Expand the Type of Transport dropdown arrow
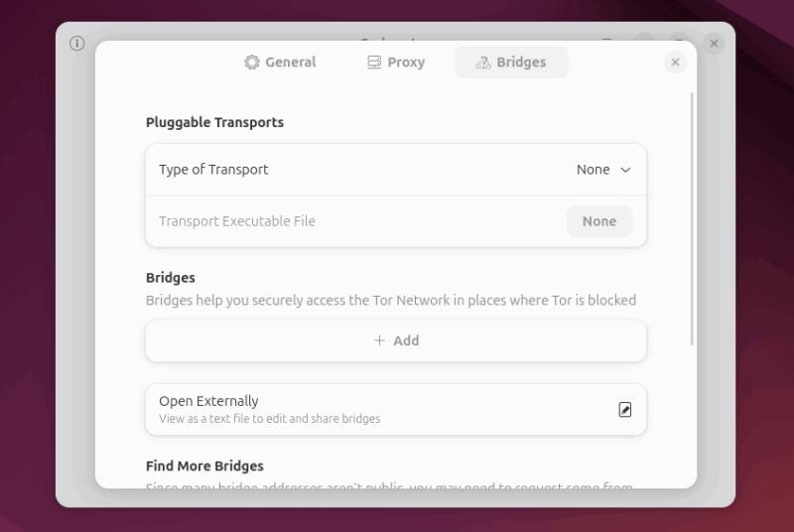 tap(625, 170)
